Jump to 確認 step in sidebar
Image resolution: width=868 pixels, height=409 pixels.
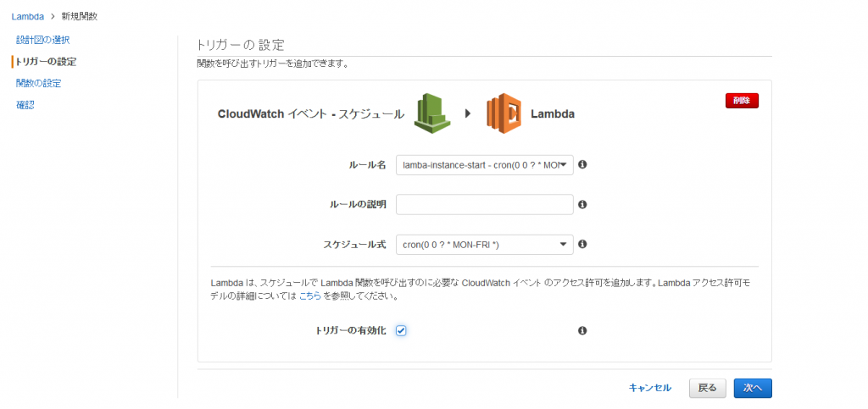25,105
